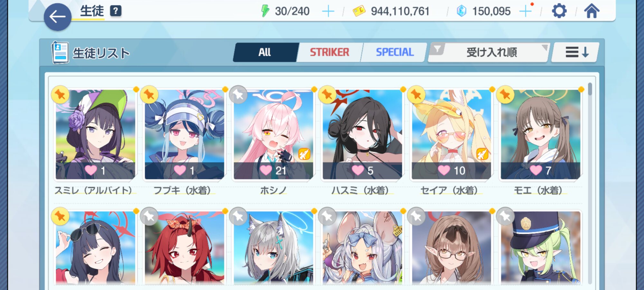Open ハスミ（水着） student card
Screen dimensions: 644x290
(x=363, y=135)
